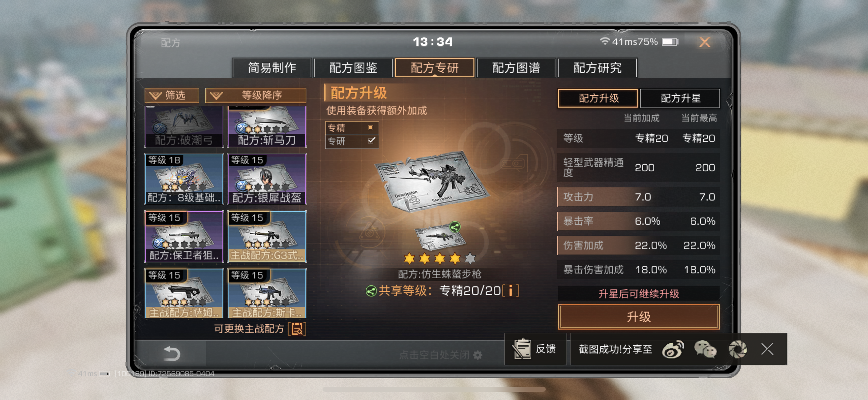Select 配方:银犀战盔 recipe card

[x=267, y=179]
